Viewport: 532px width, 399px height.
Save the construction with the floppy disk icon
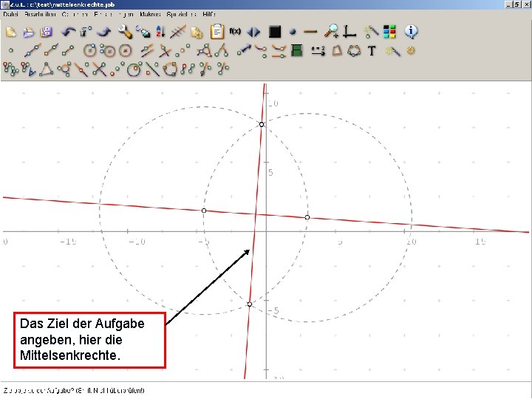click(x=47, y=32)
